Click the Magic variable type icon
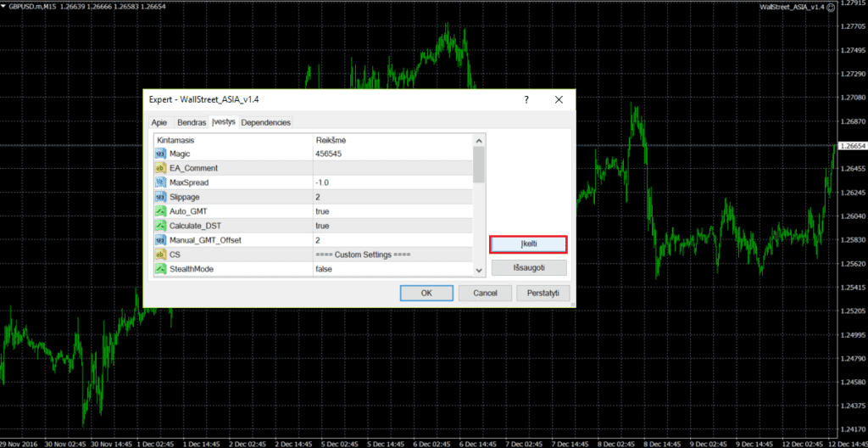 [160, 154]
